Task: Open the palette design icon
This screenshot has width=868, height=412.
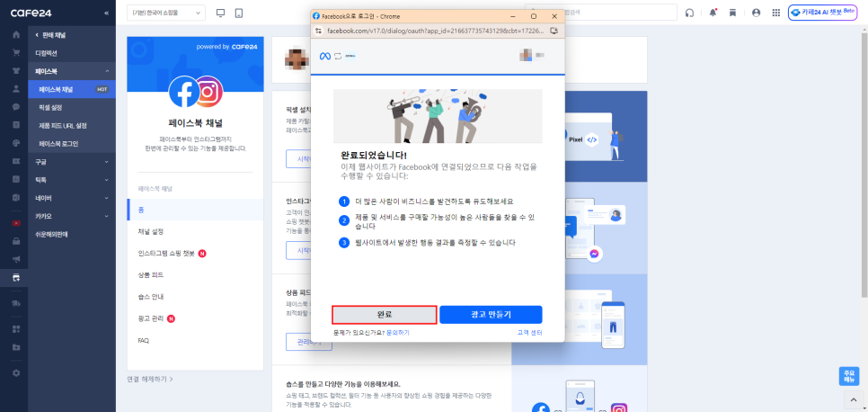Action: pyautogui.click(x=16, y=143)
